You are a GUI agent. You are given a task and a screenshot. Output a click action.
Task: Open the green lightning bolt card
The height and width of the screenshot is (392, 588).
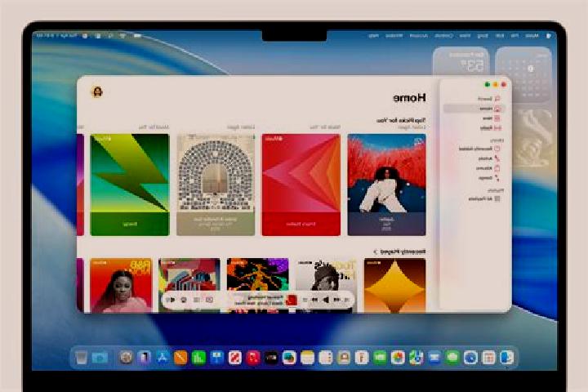130,185
